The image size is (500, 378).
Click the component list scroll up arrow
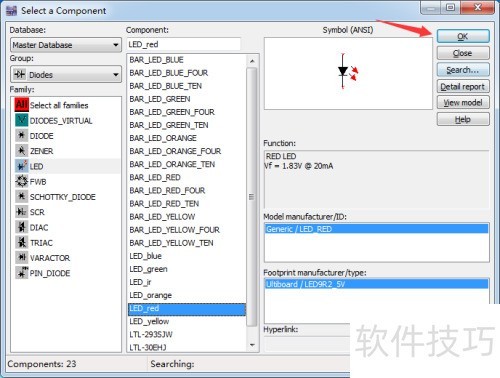coord(252,61)
